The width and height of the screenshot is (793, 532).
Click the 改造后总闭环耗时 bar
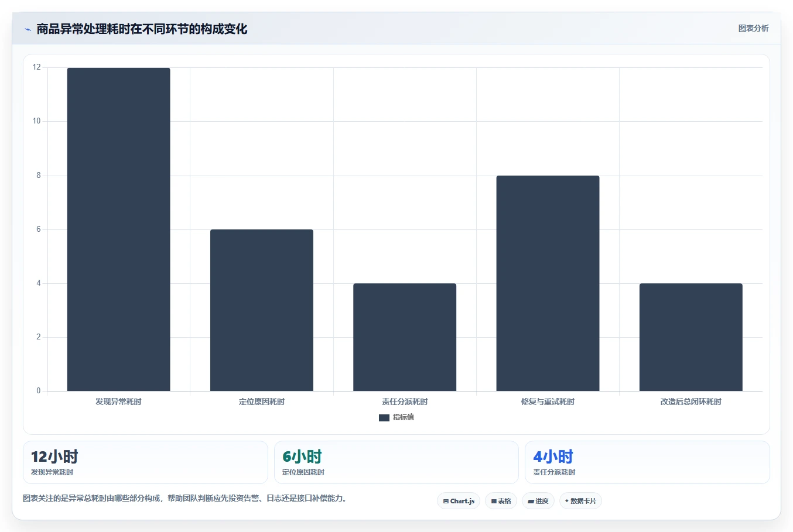691,337
